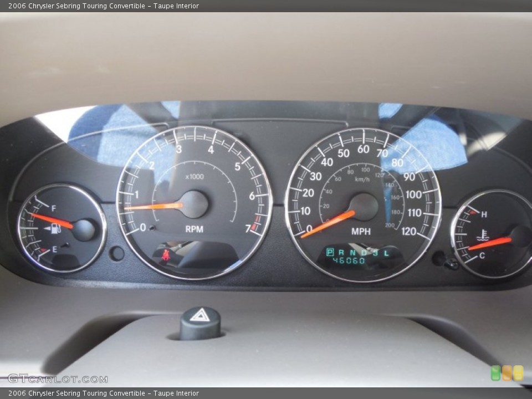Image resolution: width=532 pixels, height=399 pixels.
Task: Click the F mark on fuel gauge
Action: pos(54,208)
